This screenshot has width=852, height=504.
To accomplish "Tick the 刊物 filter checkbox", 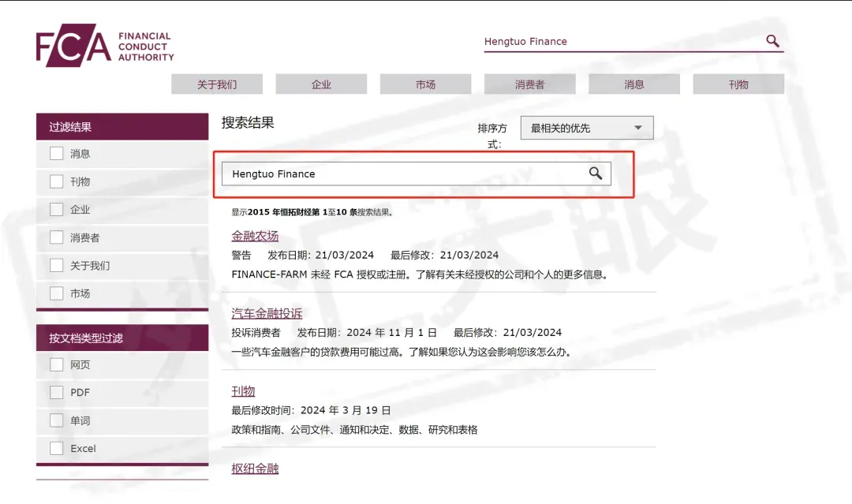I will 57,181.
